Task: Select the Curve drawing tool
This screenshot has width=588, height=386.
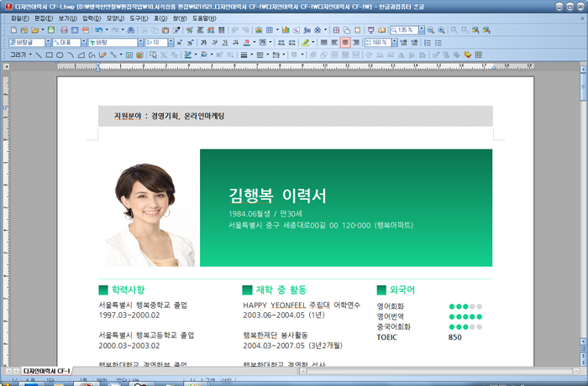Action: (92, 55)
